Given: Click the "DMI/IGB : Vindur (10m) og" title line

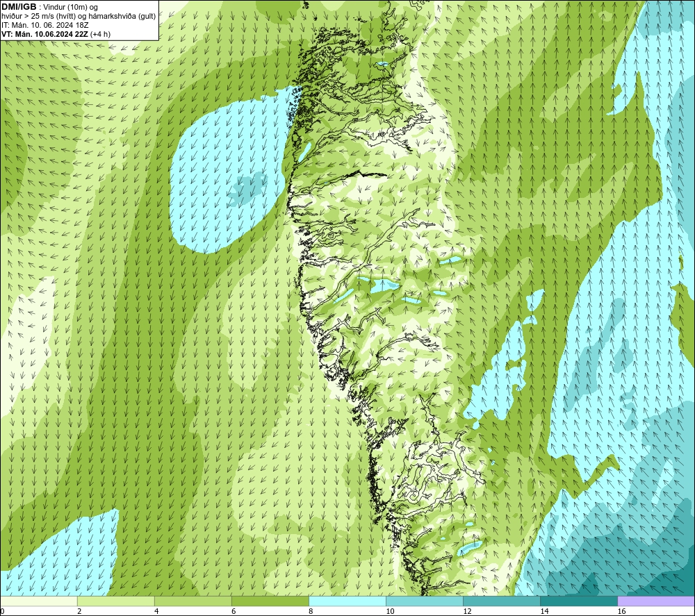Looking at the screenshot, I should [49, 7].
